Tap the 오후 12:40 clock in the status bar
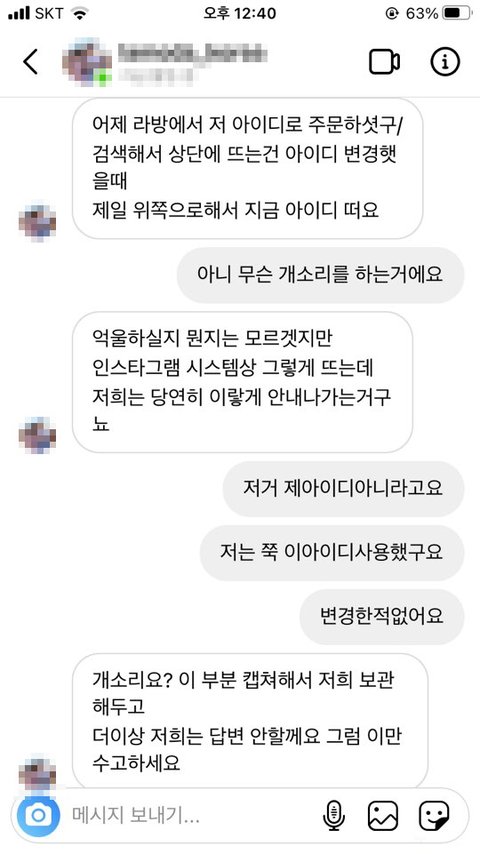 tap(240, 13)
